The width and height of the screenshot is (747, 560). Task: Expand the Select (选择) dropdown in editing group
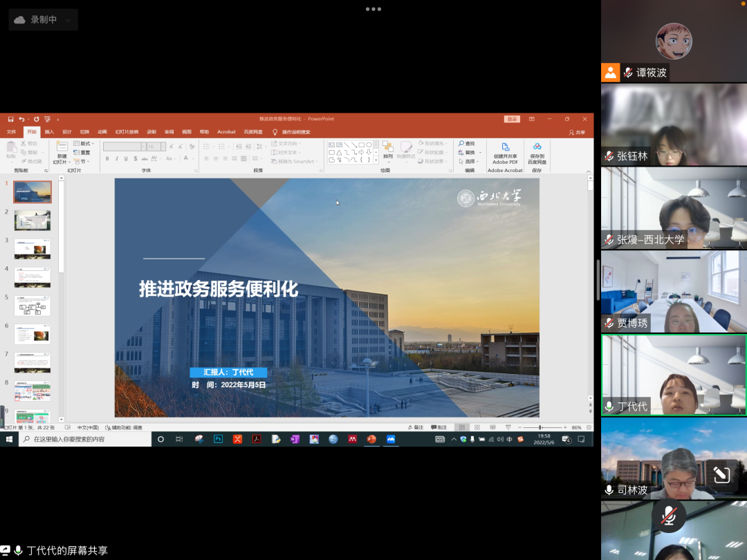coord(470,161)
